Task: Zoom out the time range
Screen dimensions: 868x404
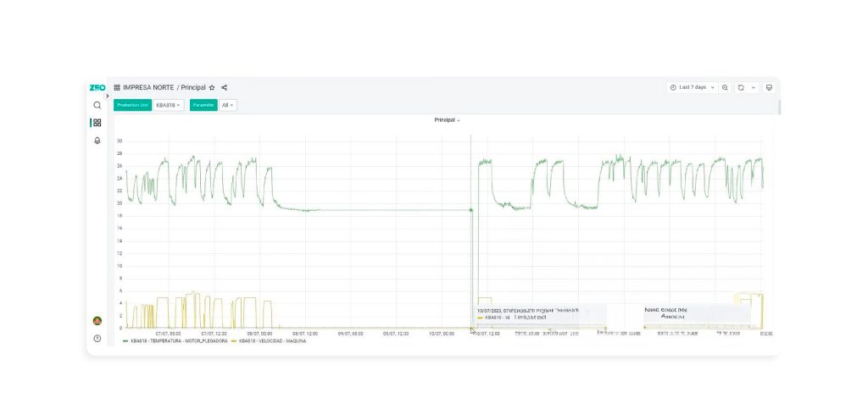Action: (x=726, y=87)
